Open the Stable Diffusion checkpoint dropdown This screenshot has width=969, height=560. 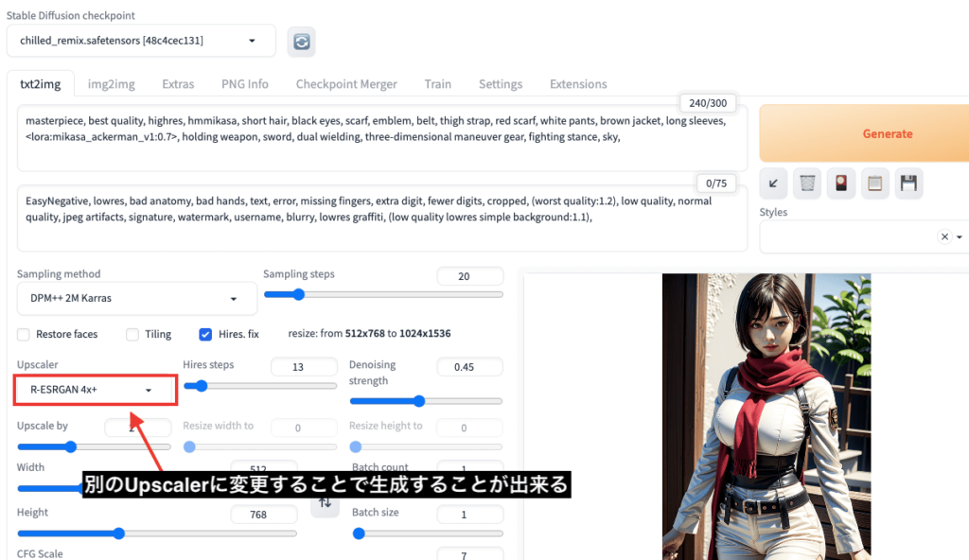142,41
